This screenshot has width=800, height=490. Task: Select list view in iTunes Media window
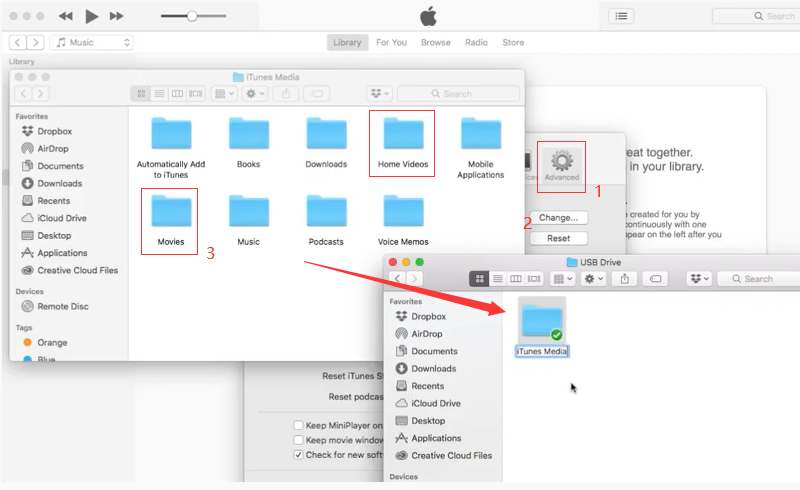click(x=159, y=94)
